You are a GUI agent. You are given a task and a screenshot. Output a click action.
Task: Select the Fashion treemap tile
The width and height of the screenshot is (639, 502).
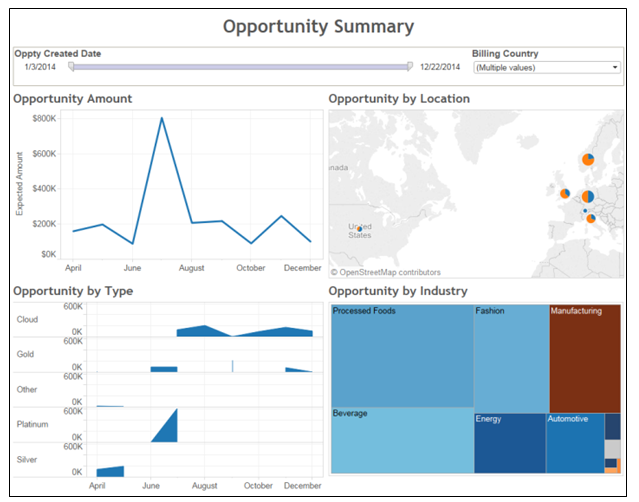point(511,359)
